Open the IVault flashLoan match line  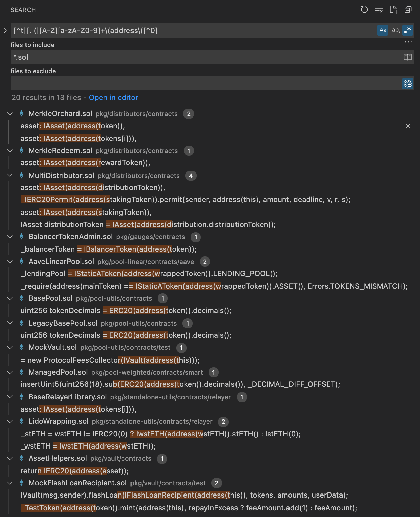pos(185,495)
